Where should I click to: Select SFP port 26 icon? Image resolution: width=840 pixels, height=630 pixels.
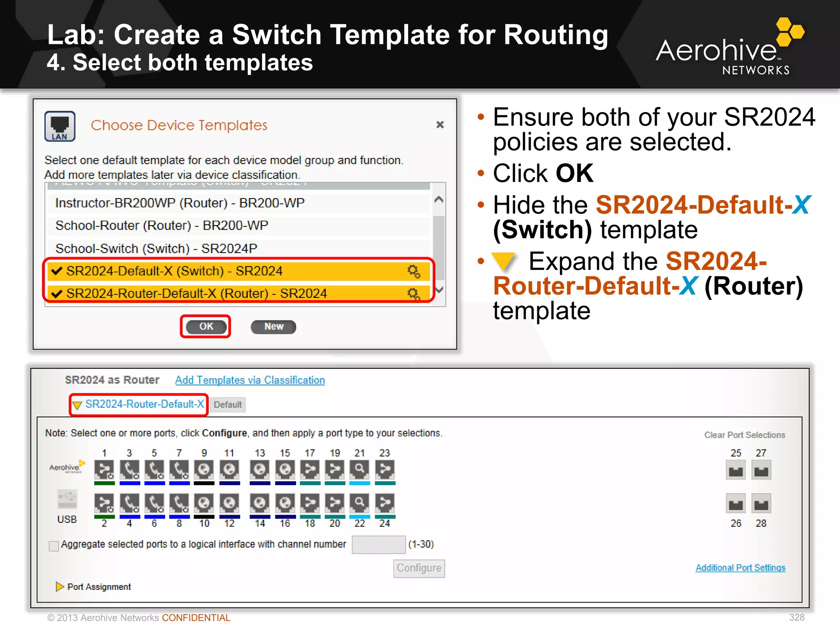pos(736,504)
